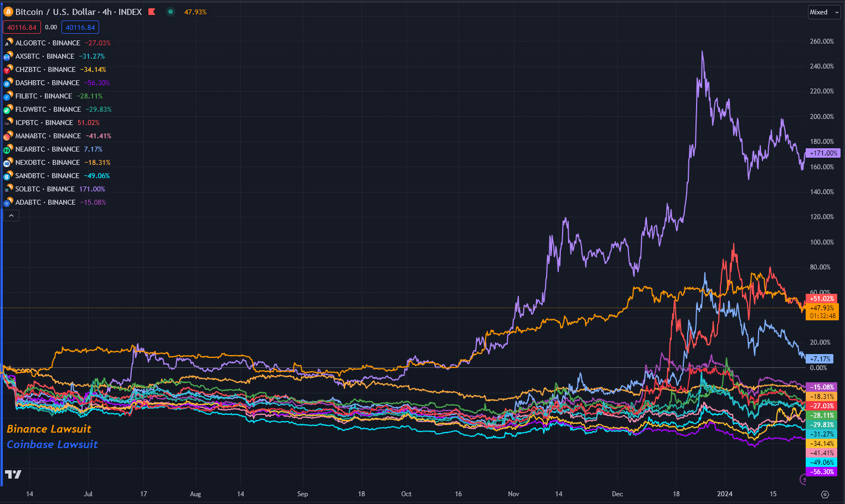Click the MANABTC symbol icon
Image resolution: width=845 pixels, height=504 pixels.
tap(8, 136)
